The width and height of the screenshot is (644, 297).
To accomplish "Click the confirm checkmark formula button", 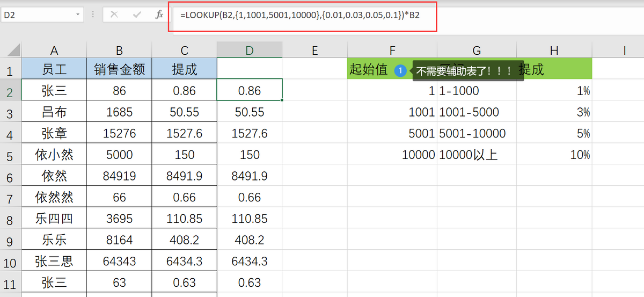I will pos(137,15).
